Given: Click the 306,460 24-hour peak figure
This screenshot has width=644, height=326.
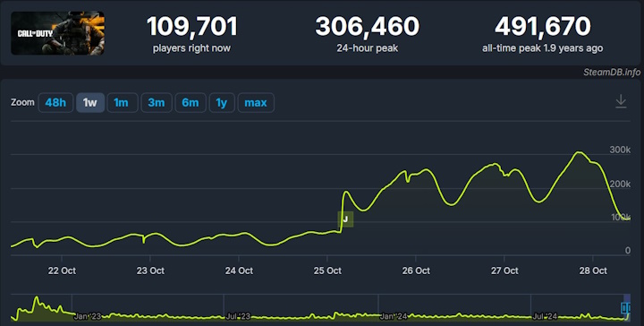Looking at the screenshot, I should point(368,26).
